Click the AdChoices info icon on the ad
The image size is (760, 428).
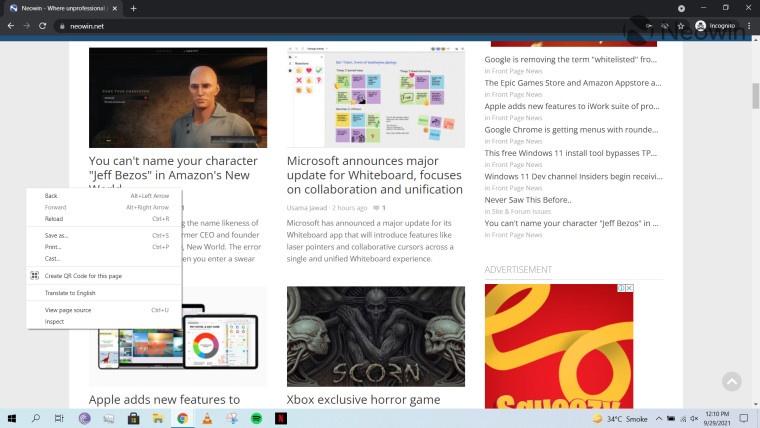click(x=621, y=288)
